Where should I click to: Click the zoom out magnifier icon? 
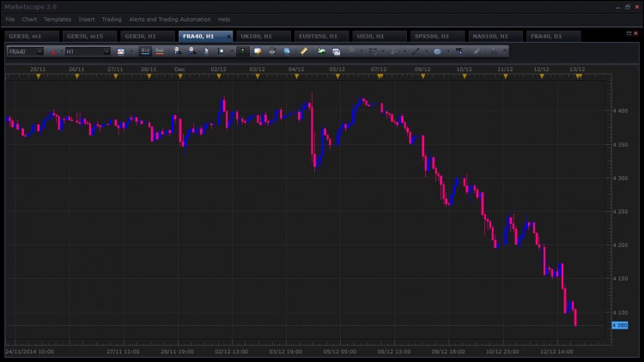point(191,51)
